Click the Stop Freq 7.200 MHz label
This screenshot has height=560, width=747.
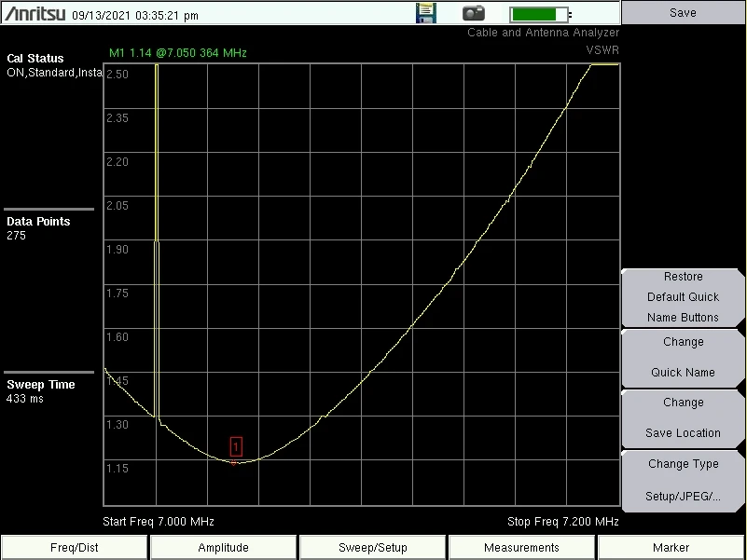(563, 522)
